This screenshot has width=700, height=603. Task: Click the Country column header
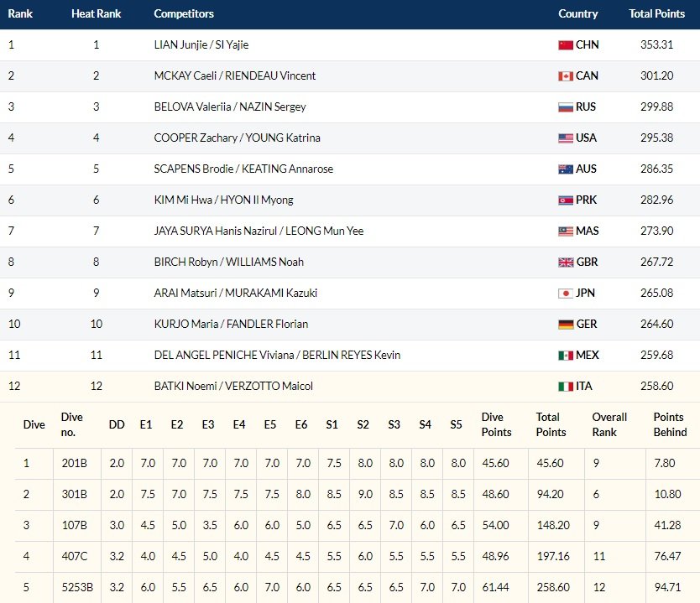[x=578, y=13]
